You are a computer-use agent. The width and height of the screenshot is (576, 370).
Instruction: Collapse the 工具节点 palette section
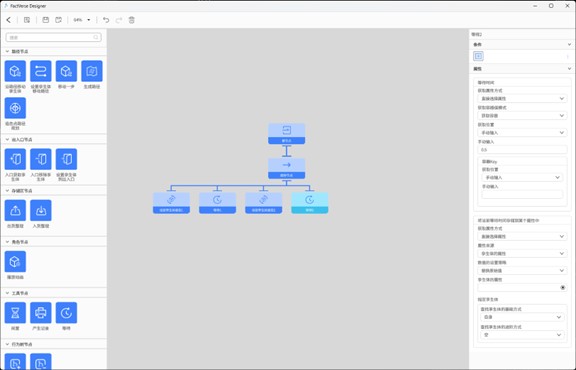7,293
